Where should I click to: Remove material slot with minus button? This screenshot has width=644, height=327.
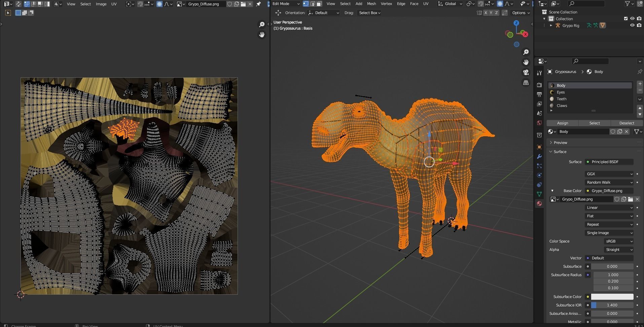(640, 90)
